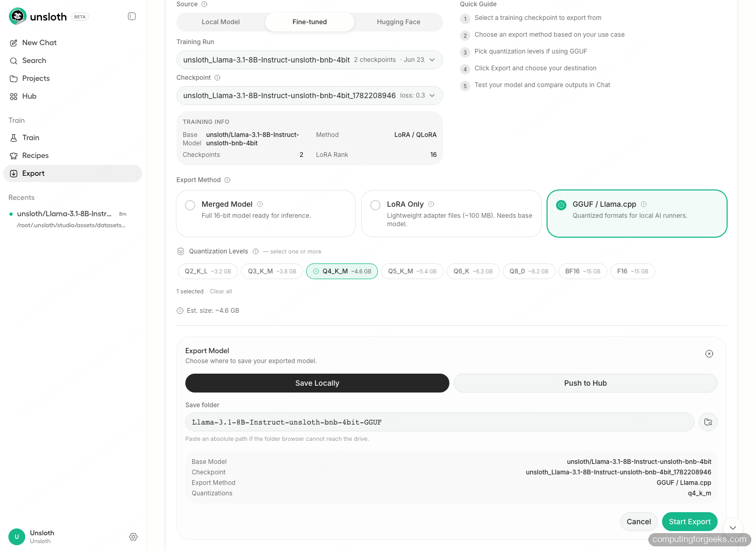
Task: Deselect the Q4_K_M quantization level
Action: tap(342, 271)
